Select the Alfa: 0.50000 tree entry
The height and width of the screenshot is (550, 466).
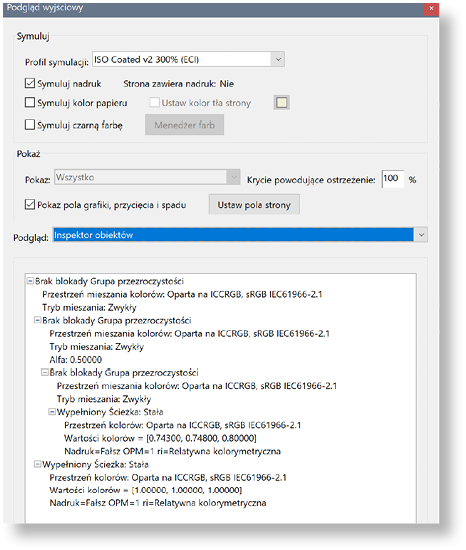pyautogui.click(x=76, y=360)
